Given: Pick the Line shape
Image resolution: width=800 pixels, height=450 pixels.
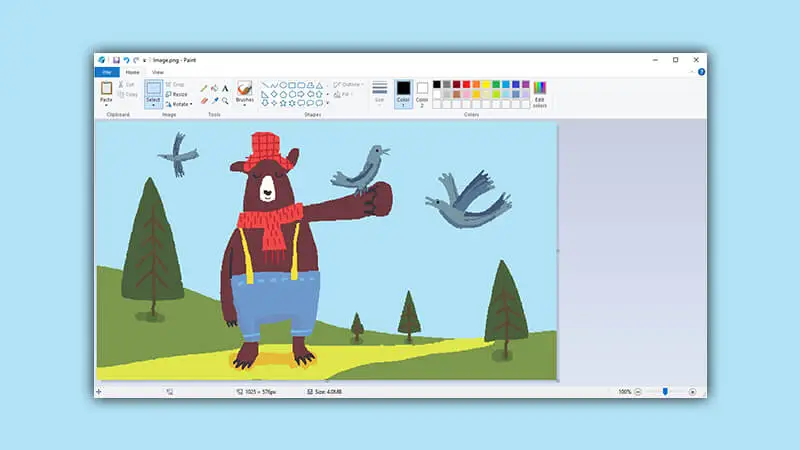Looking at the screenshot, I should (264, 84).
